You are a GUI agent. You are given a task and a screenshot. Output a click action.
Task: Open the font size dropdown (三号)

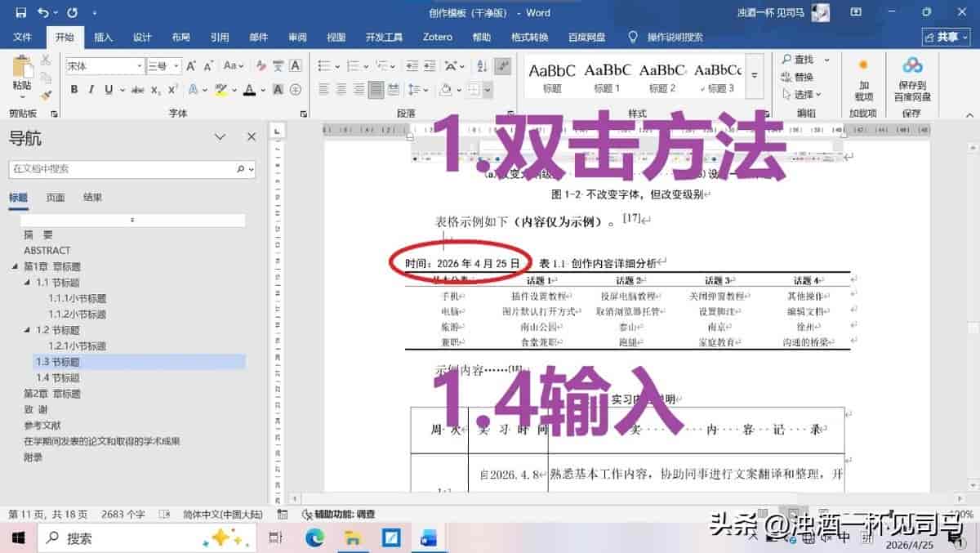[x=176, y=66]
